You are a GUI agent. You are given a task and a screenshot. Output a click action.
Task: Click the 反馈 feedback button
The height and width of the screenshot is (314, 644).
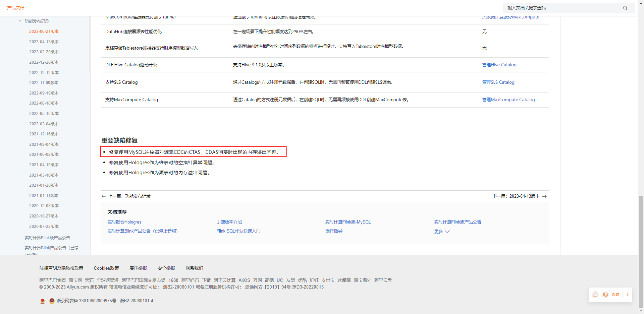pyautogui.click(x=615, y=295)
